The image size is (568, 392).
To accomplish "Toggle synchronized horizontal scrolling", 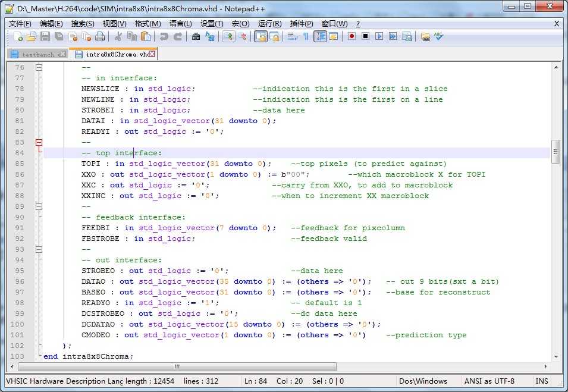I will pos(274,36).
